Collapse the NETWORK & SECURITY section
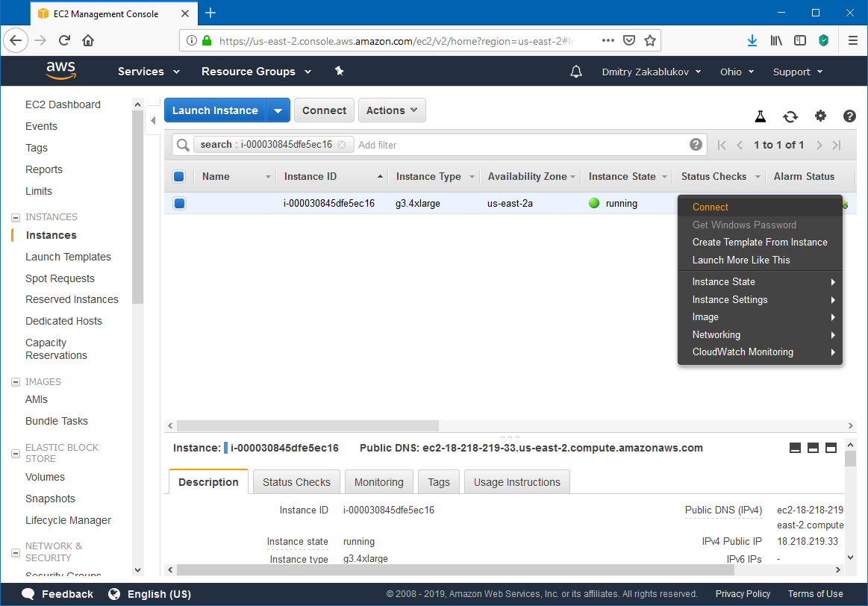Viewport: 868px width, 606px height. (x=16, y=552)
